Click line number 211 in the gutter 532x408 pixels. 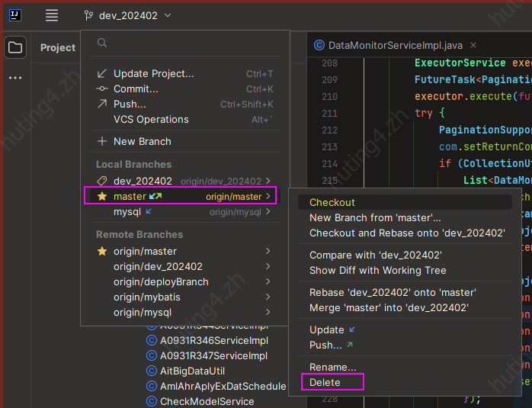click(x=329, y=113)
